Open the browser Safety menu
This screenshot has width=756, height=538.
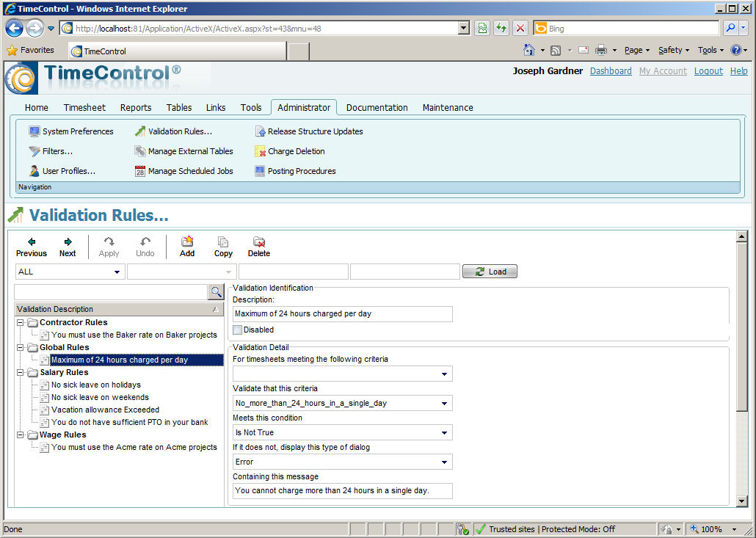point(674,50)
